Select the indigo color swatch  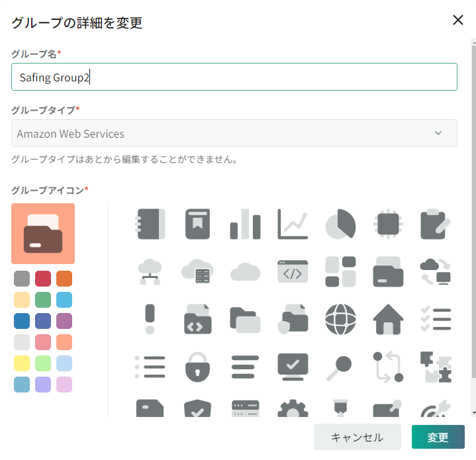43,321
